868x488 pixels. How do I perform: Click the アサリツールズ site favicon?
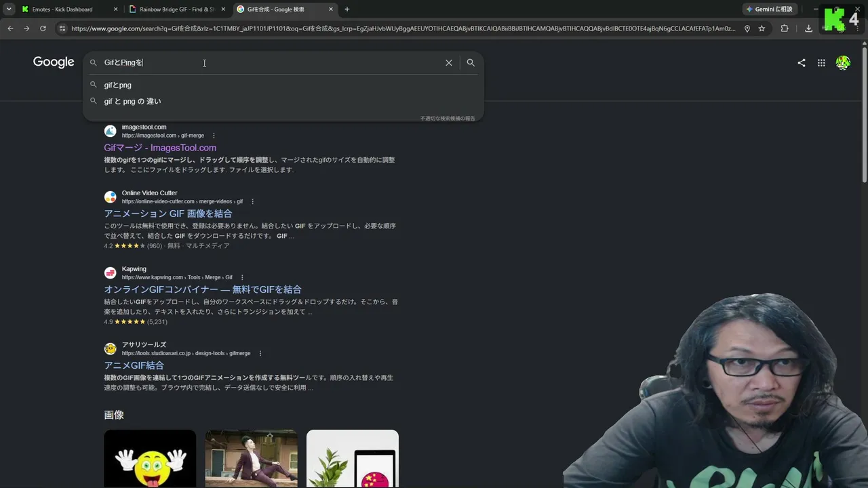tap(110, 349)
